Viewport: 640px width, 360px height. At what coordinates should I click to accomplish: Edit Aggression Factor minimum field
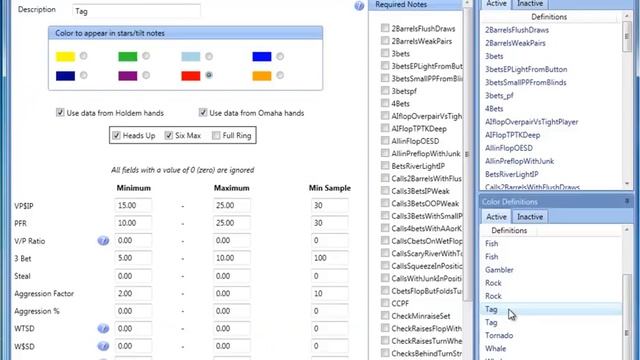click(x=133, y=293)
